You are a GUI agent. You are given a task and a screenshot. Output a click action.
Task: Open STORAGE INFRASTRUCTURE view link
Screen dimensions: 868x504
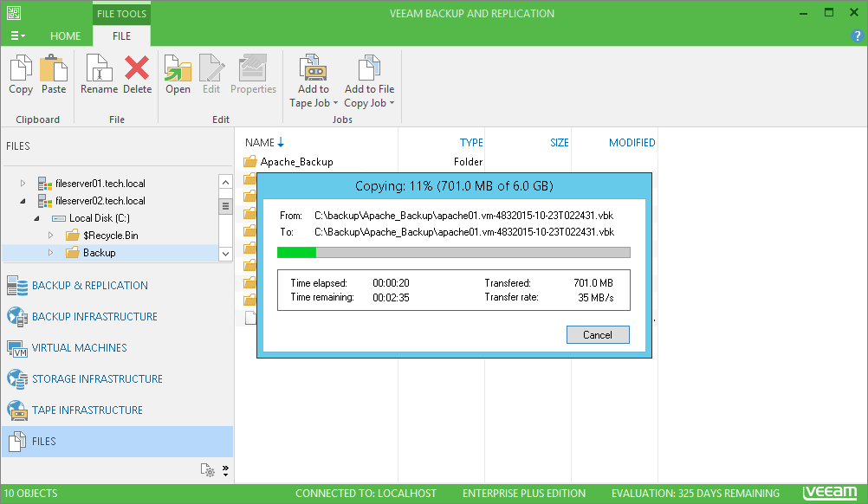pos(97,379)
